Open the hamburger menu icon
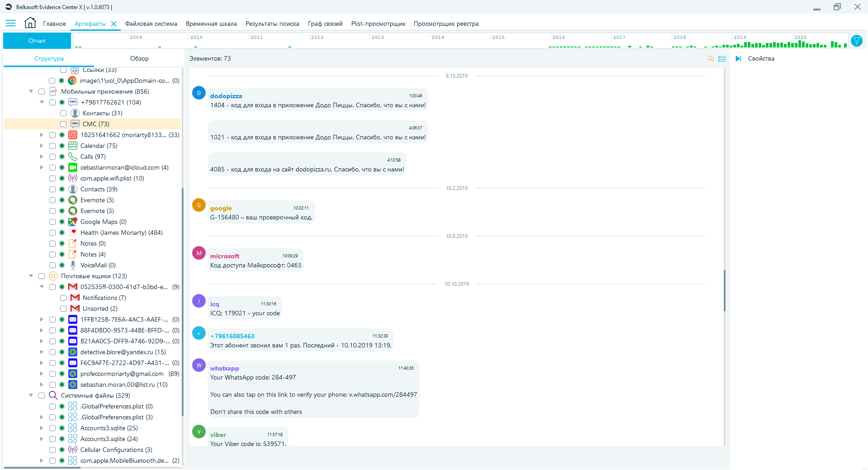Viewport: 868px width, 470px height. point(10,23)
